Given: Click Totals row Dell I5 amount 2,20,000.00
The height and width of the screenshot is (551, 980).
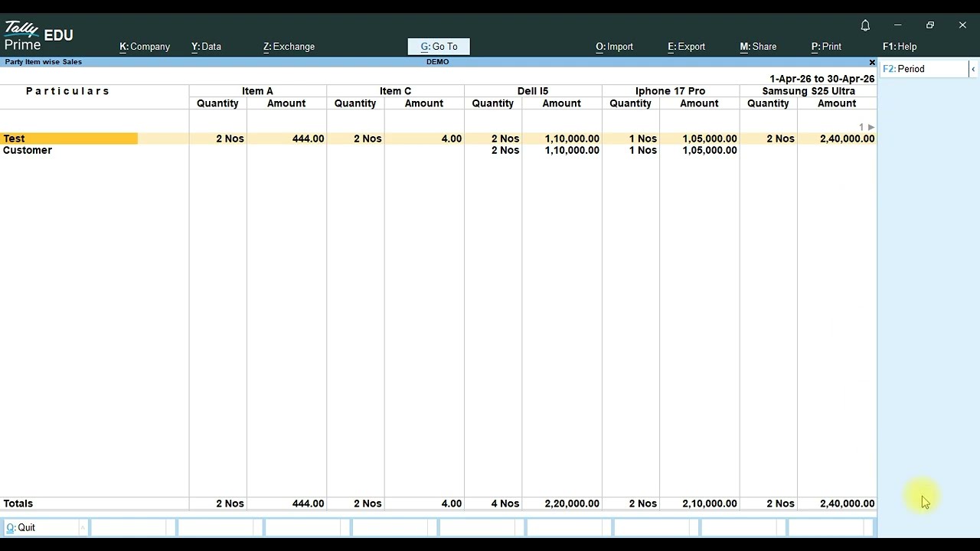Looking at the screenshot, I should click(572, 504).
